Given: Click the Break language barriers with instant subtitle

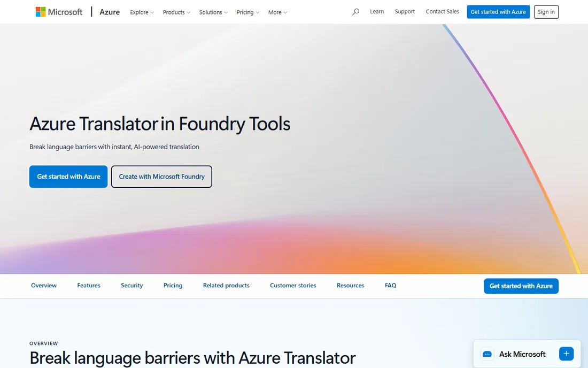Looking at the screenshot, I should [114, 147].
